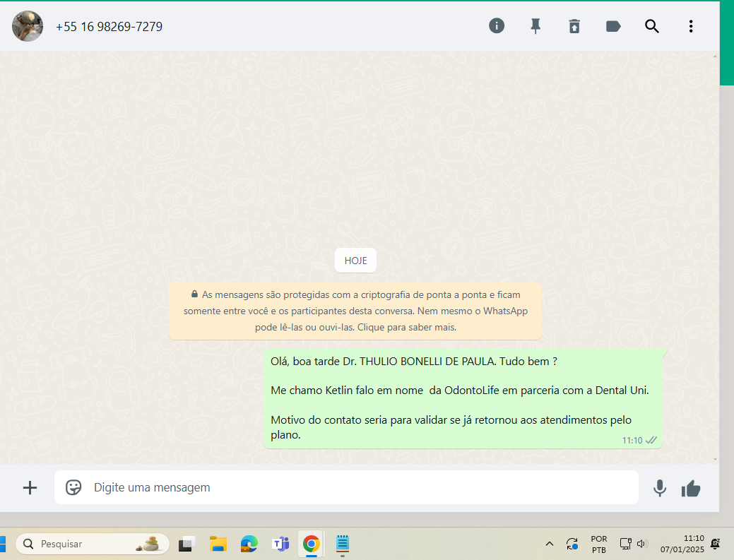Pin this chat with the pin icon
Viewport: 734px width, 560px height.
coord(535,26)
